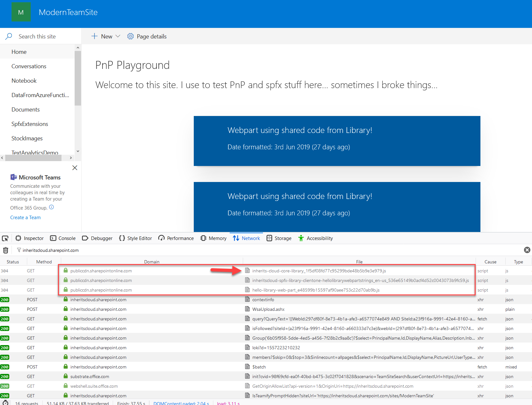This screenshot has width=532, height=405.
Task: Open Documents in site navigation
Action: coord(26,110)
